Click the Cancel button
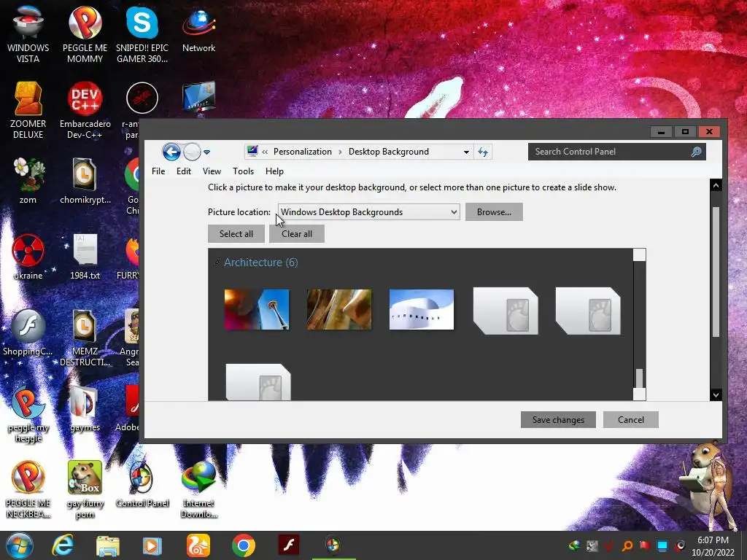 [x=631, y=419]
